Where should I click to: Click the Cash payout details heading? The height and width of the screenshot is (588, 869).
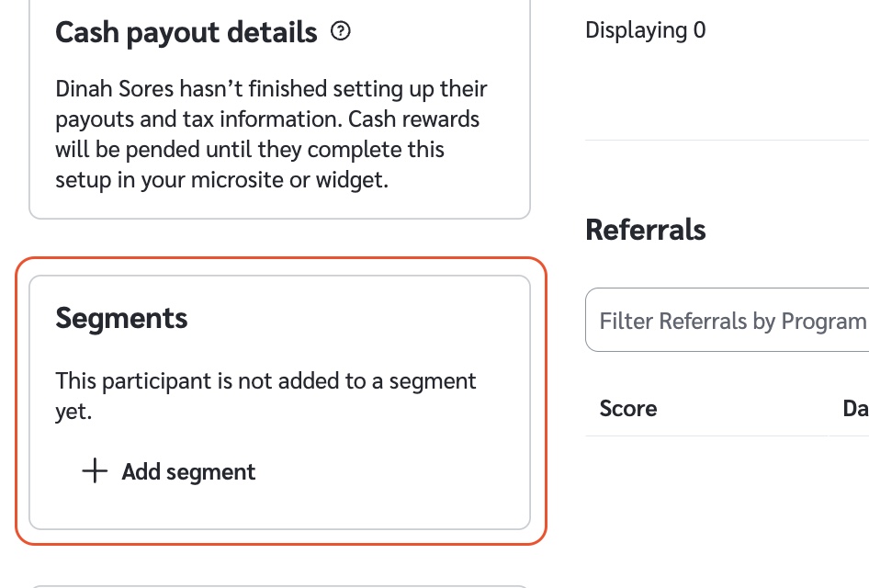186,32
